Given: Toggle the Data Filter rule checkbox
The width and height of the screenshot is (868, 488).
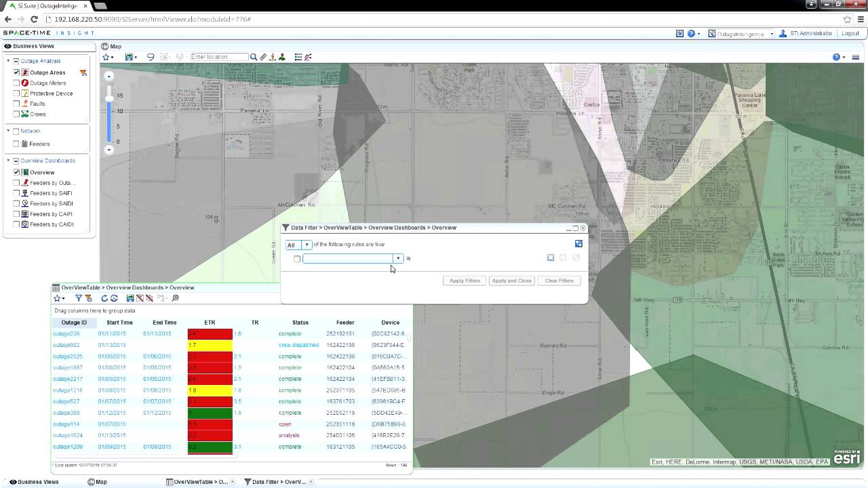Looking at the screenshot, I should pyautogui.click(x=297, y=259).
